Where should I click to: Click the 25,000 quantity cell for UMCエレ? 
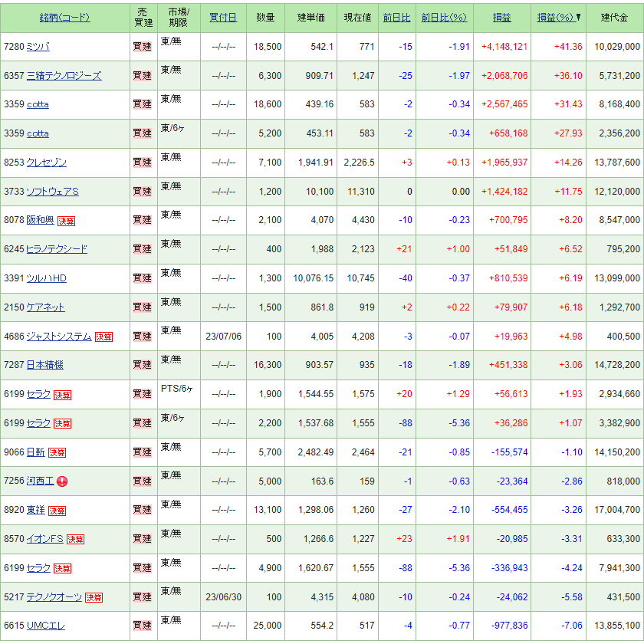coord(268,626)
